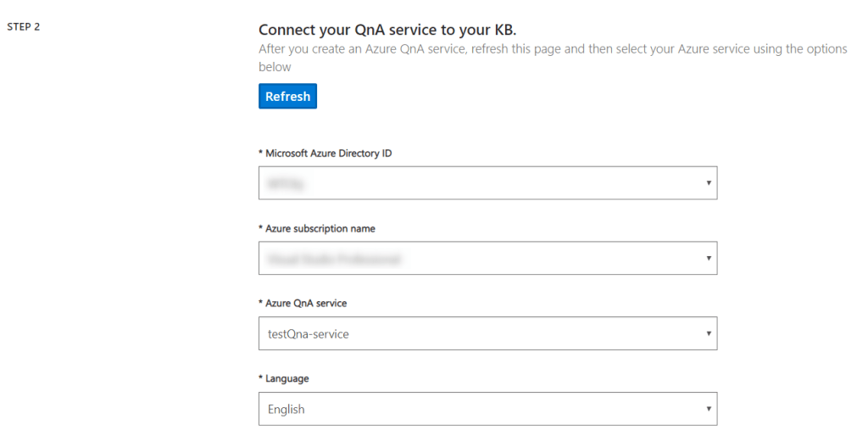Click the Directory ID dropdown arrow

pos(708,182)
